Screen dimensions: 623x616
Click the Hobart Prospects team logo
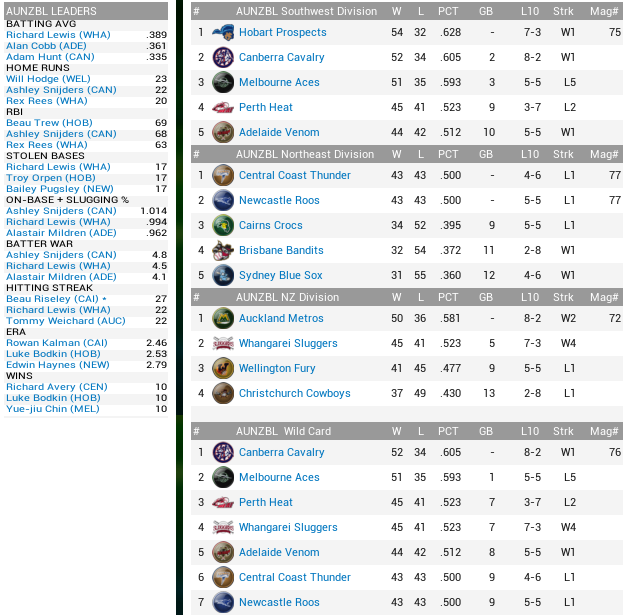(223, 32)
